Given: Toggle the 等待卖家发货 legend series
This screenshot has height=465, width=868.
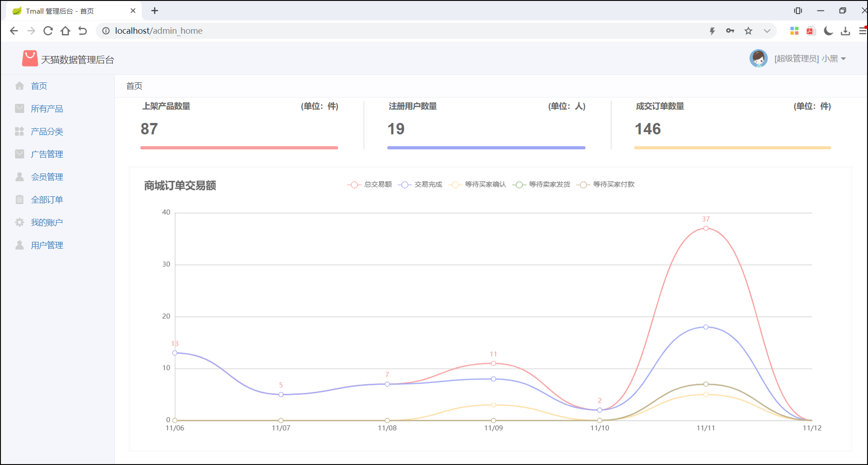Looking at the screenshot, I should tap(541, 184).
